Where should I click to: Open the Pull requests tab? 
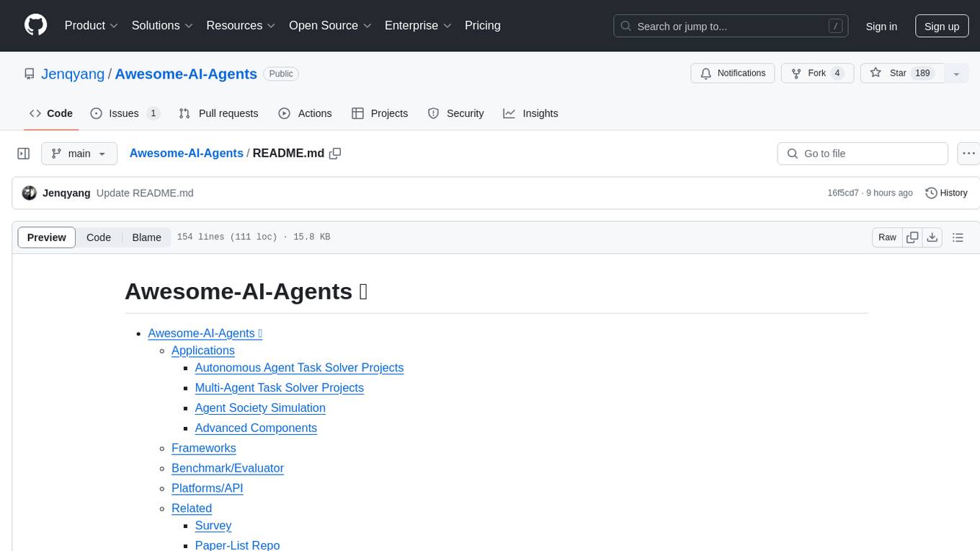coord(218,113)
